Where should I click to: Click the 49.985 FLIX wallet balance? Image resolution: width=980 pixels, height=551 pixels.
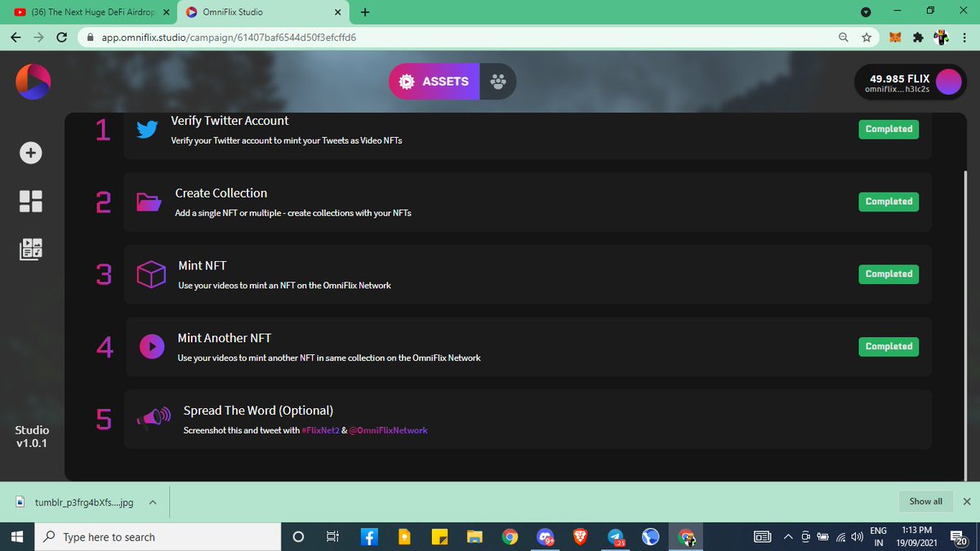899,79
